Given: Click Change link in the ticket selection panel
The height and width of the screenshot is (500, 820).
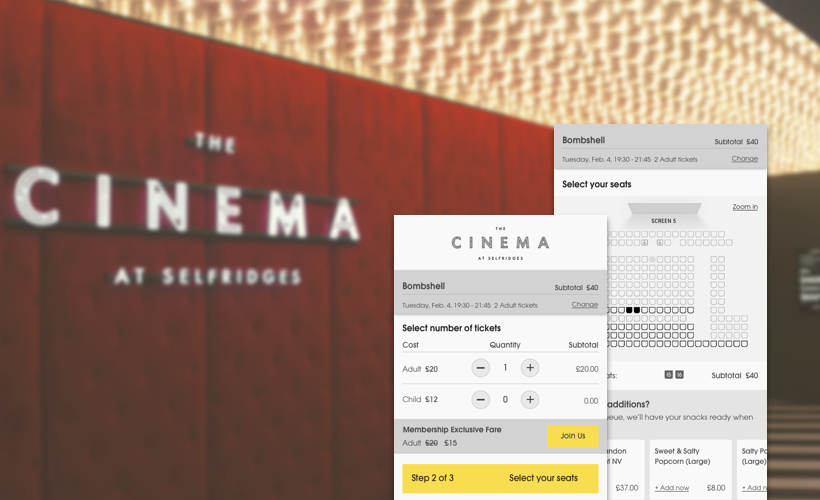Looking at the screenshot, I should pos(584,305).
